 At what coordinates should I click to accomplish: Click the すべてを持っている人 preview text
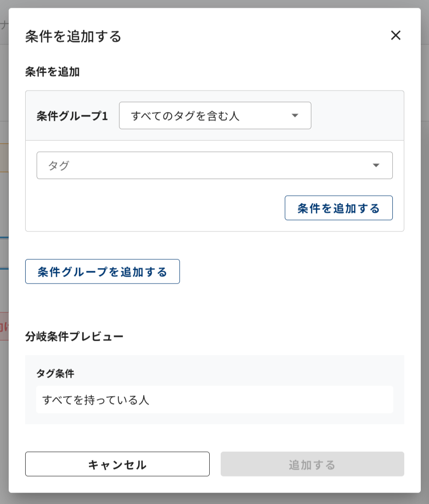click(x=96, y=400)
